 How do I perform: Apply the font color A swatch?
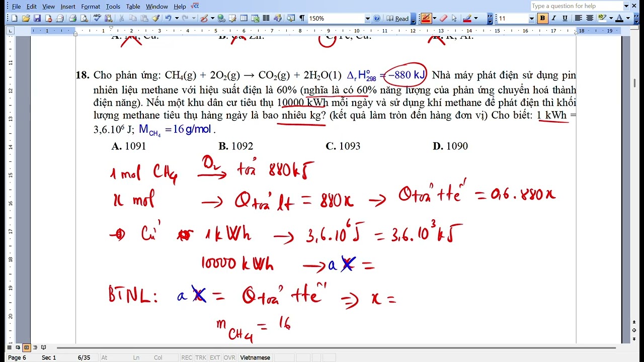(620, 19)
